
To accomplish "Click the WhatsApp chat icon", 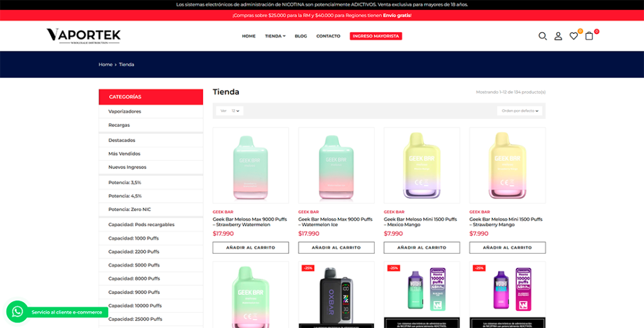I will click(17, 312).
